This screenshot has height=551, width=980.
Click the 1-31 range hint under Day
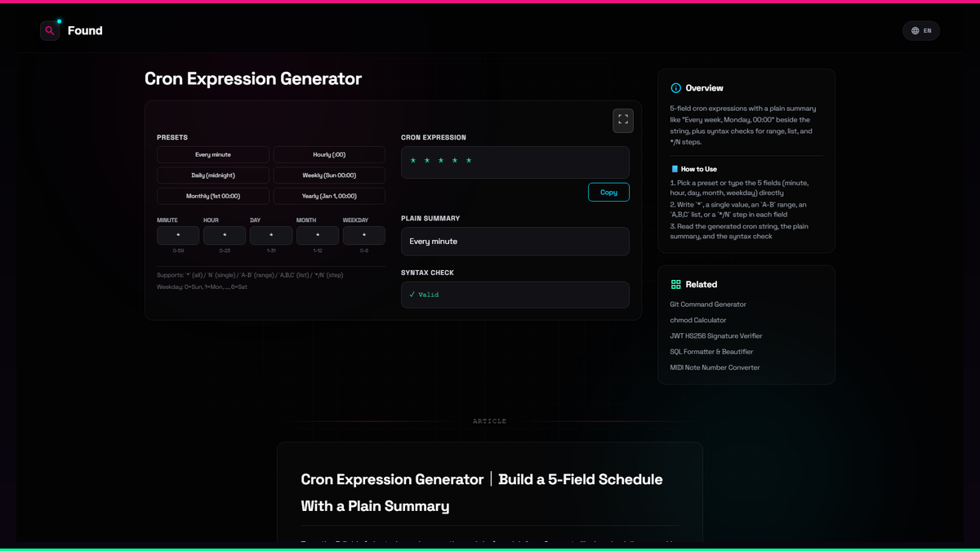271,251
